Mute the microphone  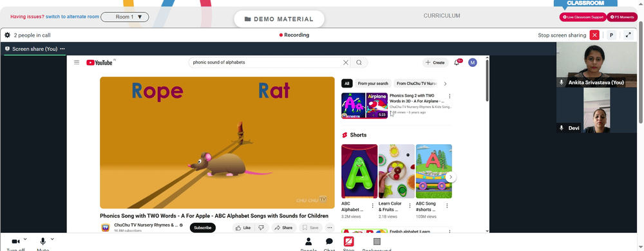tap(43, 241)
